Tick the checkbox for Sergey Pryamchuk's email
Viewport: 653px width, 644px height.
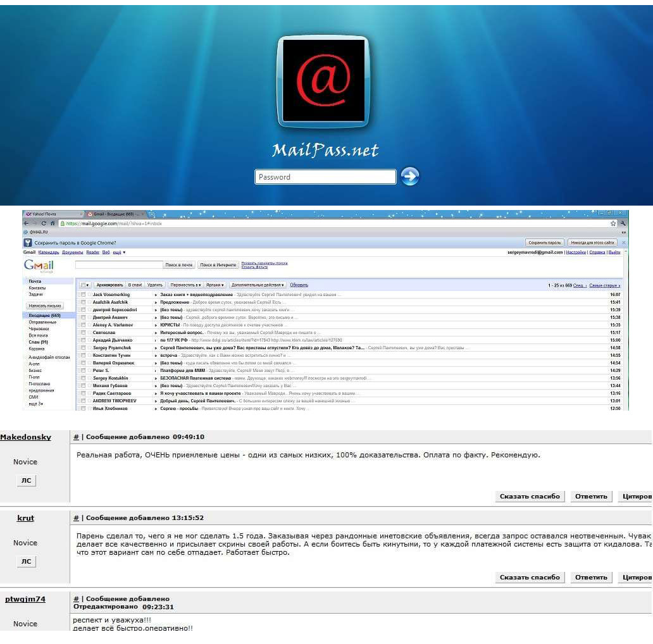click(x=84, y=348)
